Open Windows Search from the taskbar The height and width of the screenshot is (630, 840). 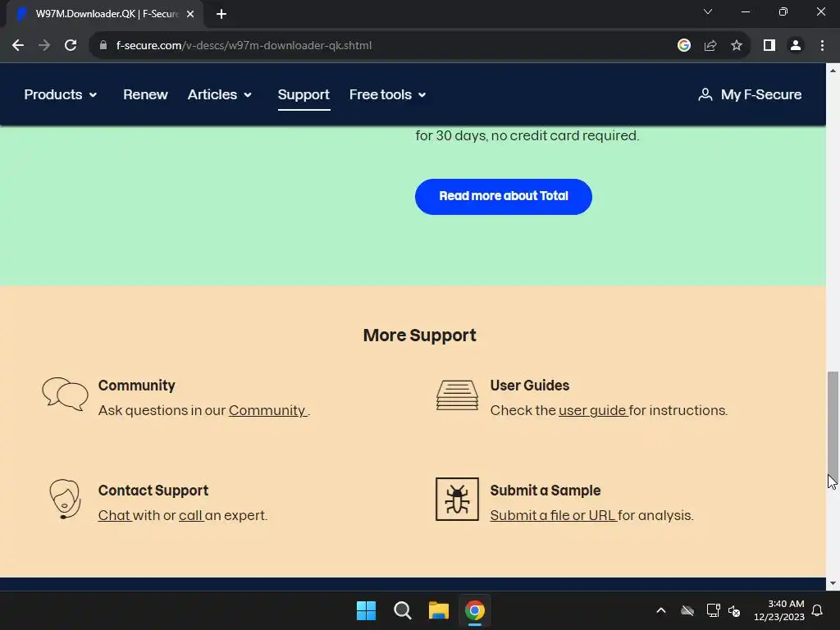coord(402,610)
